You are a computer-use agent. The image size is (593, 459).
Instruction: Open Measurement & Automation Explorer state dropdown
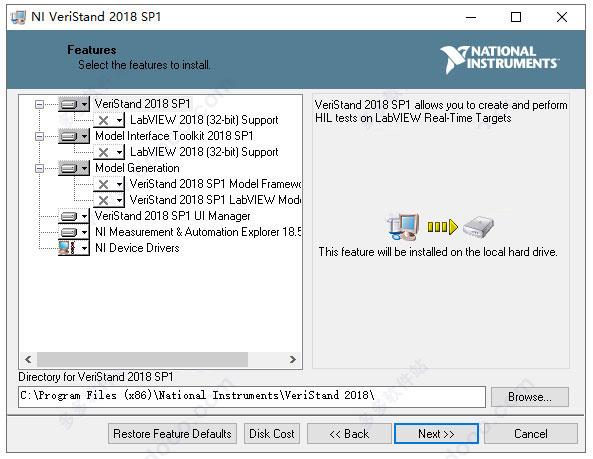[x=74, y=232]
